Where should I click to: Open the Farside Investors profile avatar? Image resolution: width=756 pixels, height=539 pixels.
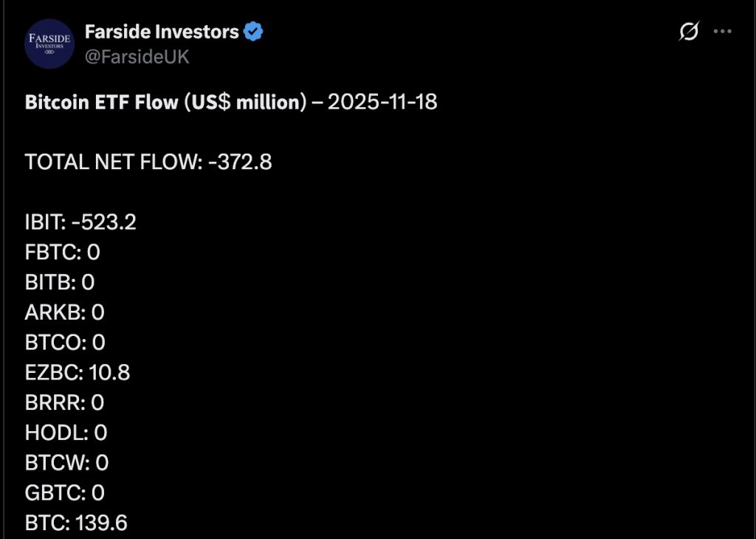pyautogui.click(x=49, y=44)
